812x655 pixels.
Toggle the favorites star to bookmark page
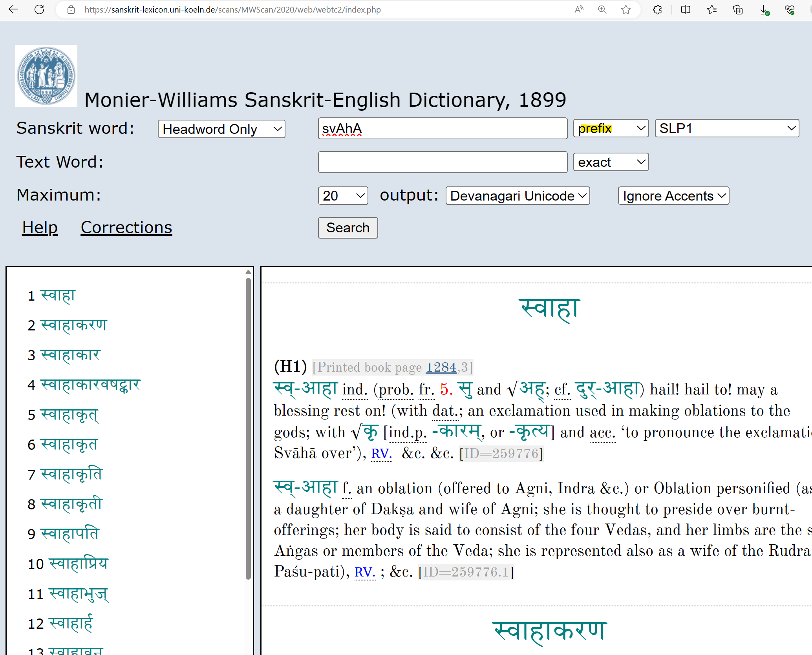coord(626,10)
